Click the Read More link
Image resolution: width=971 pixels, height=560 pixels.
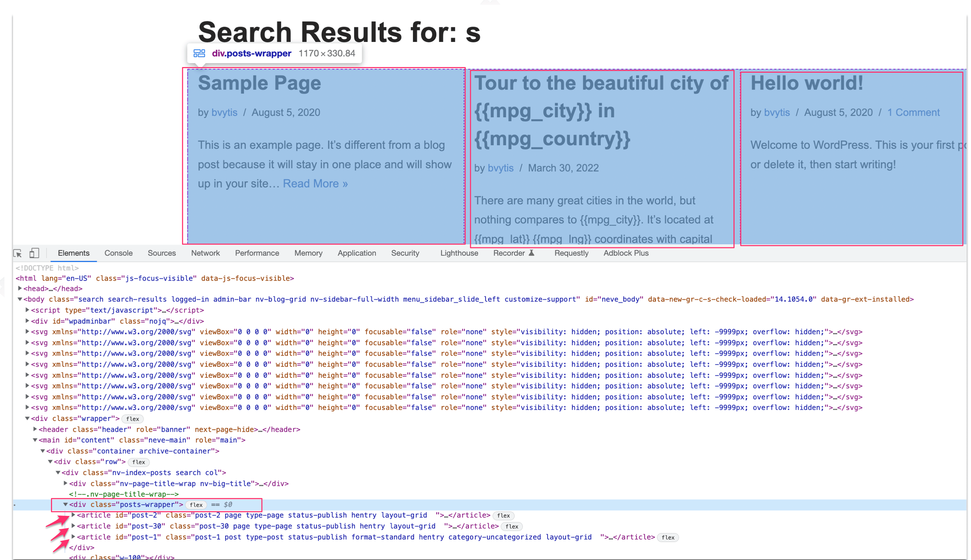(x=315, y=184)
